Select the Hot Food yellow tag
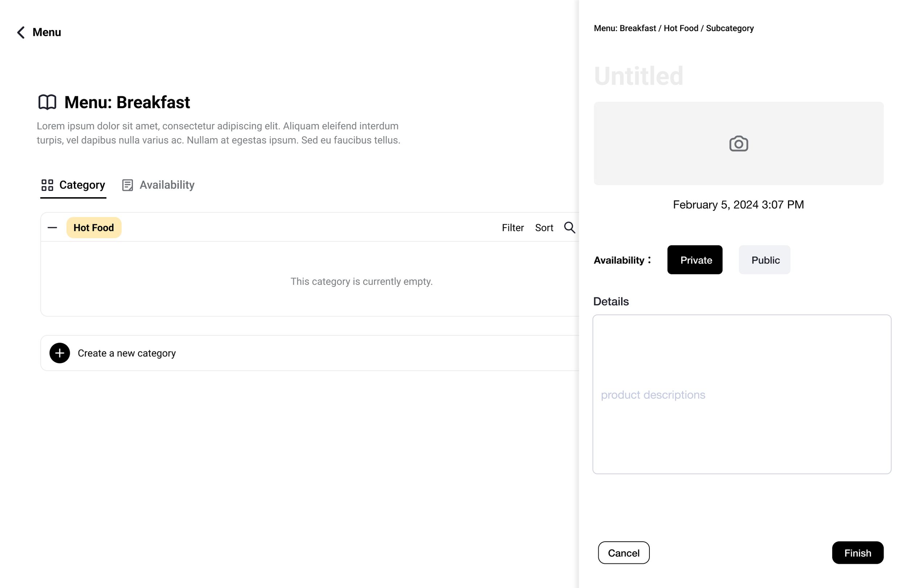 93,228
